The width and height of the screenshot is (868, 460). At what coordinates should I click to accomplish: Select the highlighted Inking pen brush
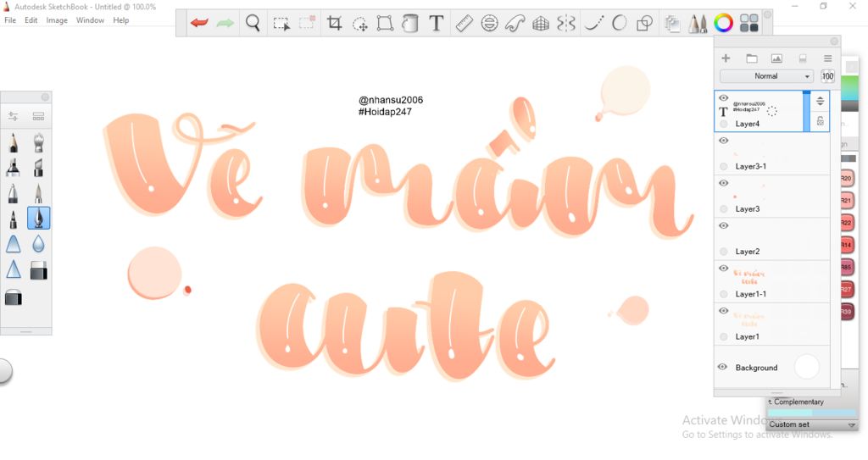(x=38, y=218)
